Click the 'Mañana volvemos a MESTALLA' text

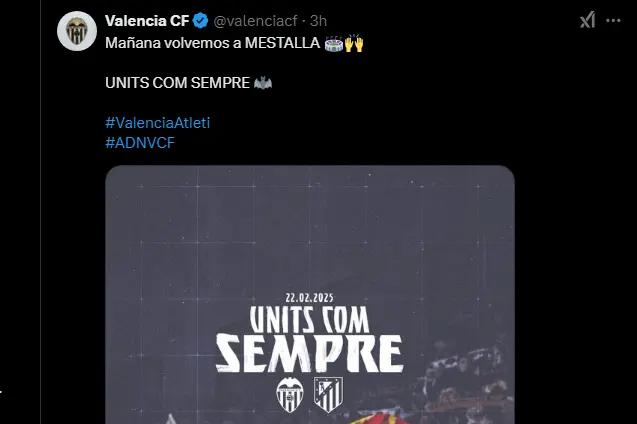point(212,43)
